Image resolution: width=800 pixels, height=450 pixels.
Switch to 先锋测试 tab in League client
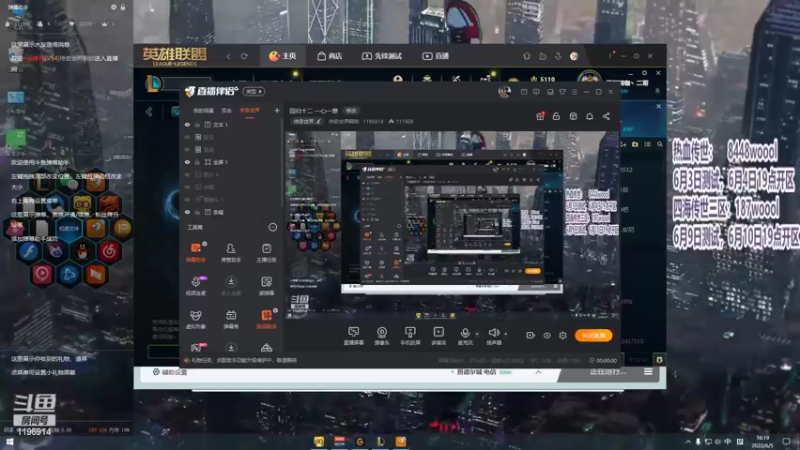click(382, 56)
